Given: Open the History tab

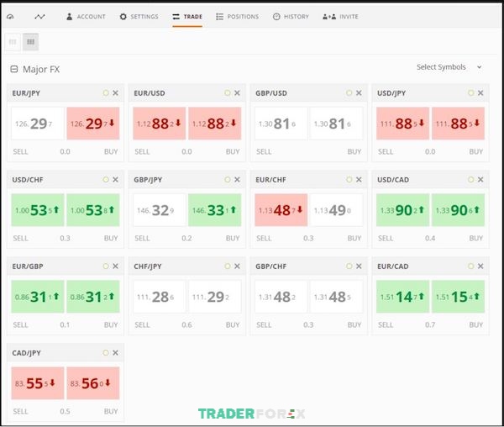Looking at the screenshot, I should 291,17.
